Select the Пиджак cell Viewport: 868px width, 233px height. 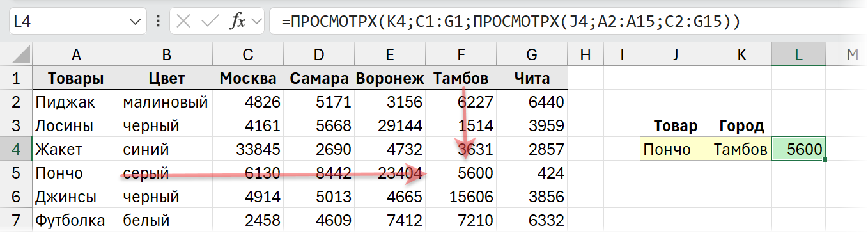pyautogui.click(x=75, y=102)
